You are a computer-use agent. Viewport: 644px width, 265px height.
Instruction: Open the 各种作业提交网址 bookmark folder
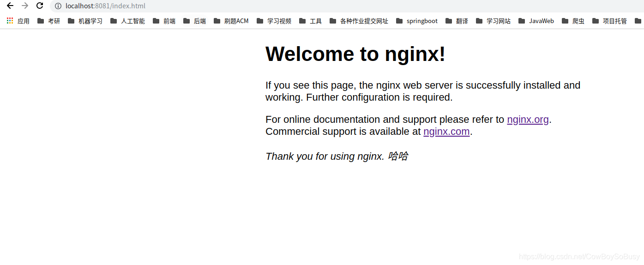pyautogui.click(x=359, y=21)
